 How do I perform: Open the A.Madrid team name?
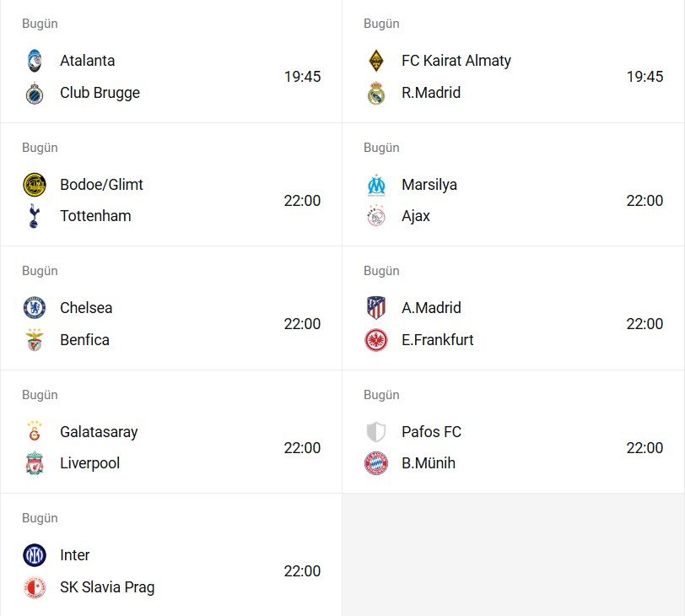click(x=431, y=308)
